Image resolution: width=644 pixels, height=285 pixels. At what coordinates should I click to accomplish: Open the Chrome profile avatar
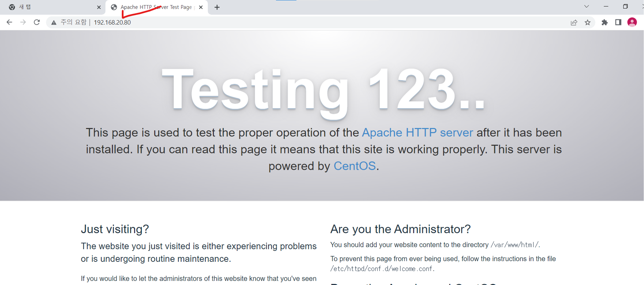pyautogui.click(x=632, y=22)
